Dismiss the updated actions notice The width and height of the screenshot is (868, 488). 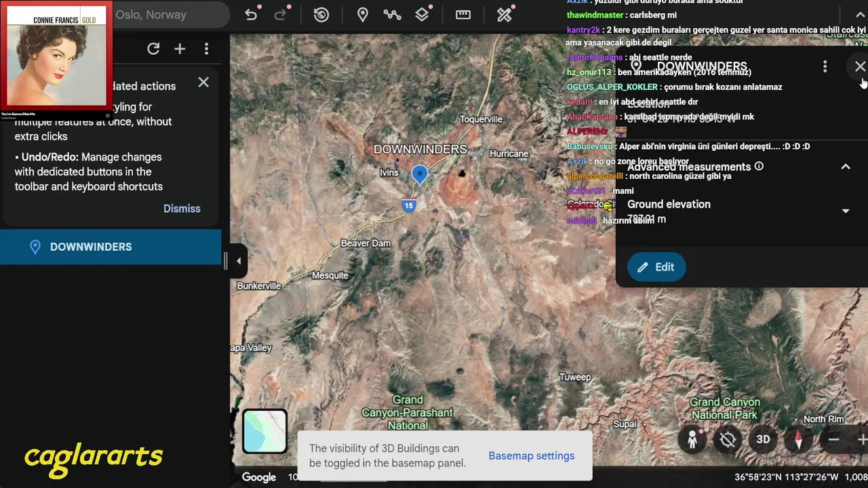pyautogui.click(x=182, y=209)
